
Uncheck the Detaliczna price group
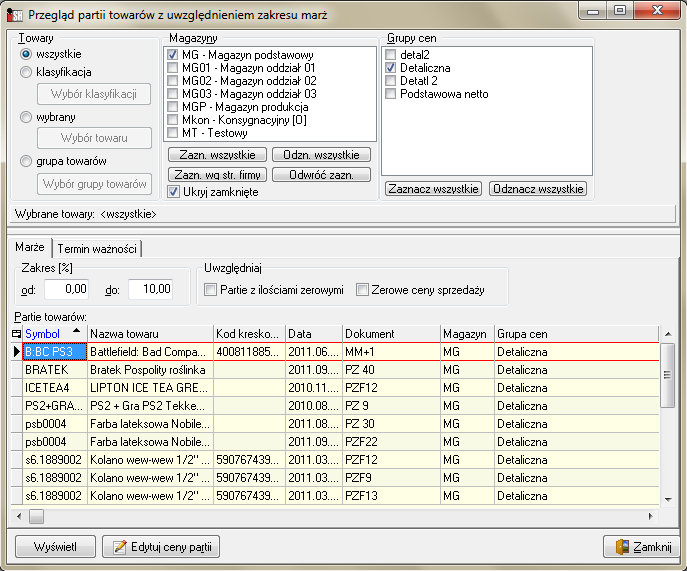click(390, 68)
